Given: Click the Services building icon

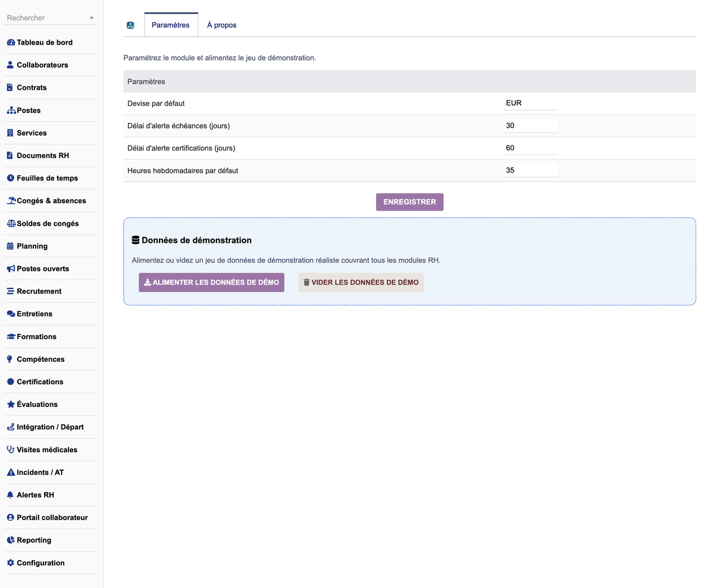Looking at the screenshot, I should [x=10, y=133].
